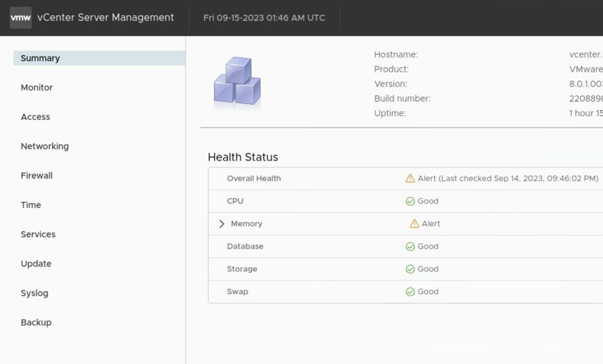Click the Hostname label
The height and width of the screenshot is (364, 603).
pyautogui.click(x=396, y=54)
